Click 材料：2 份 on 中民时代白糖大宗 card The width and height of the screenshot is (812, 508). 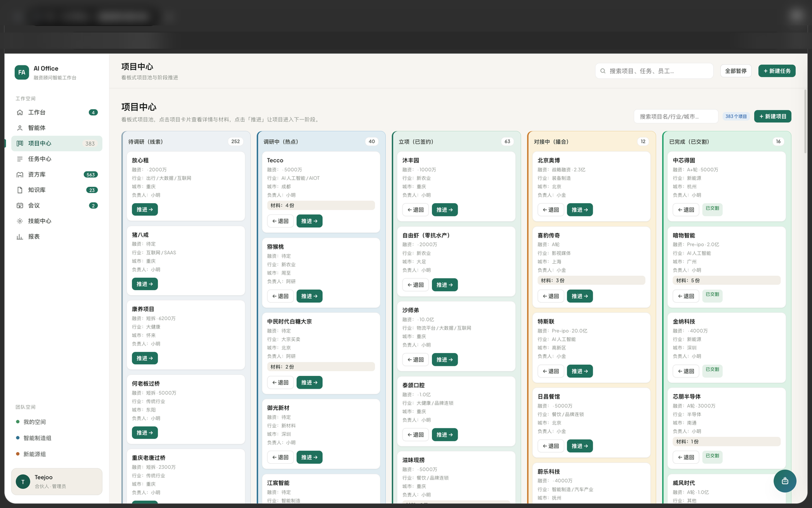[x=321, y=367]
